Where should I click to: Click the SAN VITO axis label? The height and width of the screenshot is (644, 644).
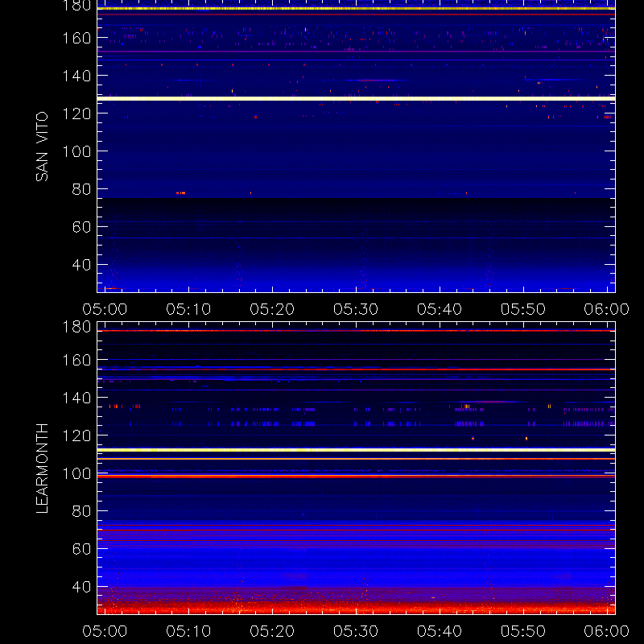[42, 147]
